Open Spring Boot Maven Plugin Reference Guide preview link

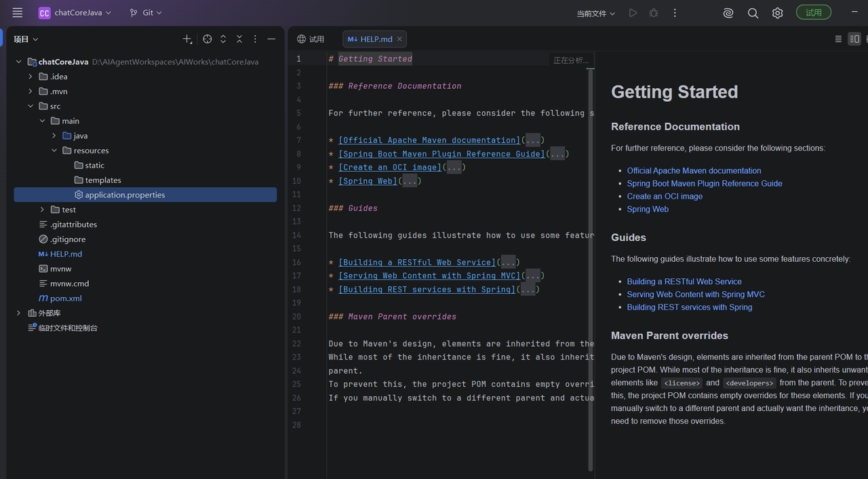point(705,184)
